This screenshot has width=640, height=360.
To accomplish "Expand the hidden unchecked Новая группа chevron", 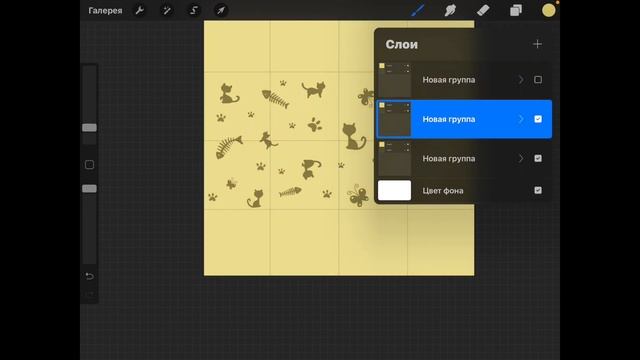I will click(521, 80).
